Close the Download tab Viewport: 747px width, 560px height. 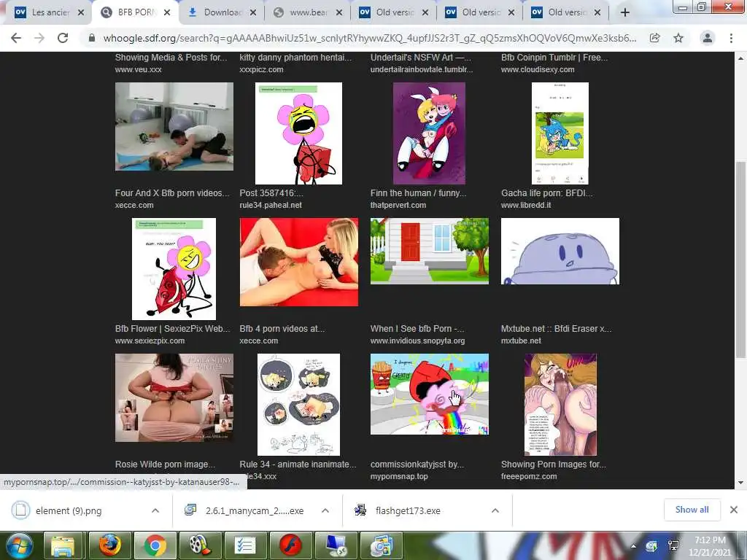(253, 12)
